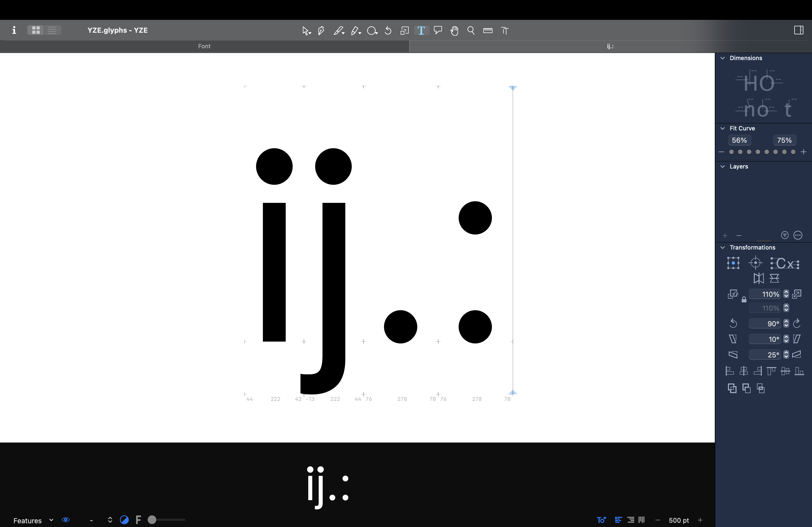Choose metrics-based transformation origin
Viewport: 812px width, 527px height.
click(785, 263)
